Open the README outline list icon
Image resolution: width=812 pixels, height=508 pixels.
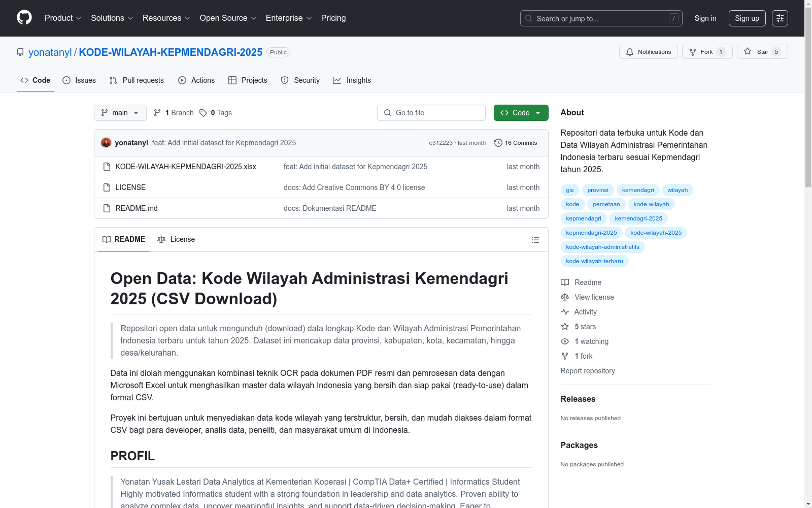535,240
